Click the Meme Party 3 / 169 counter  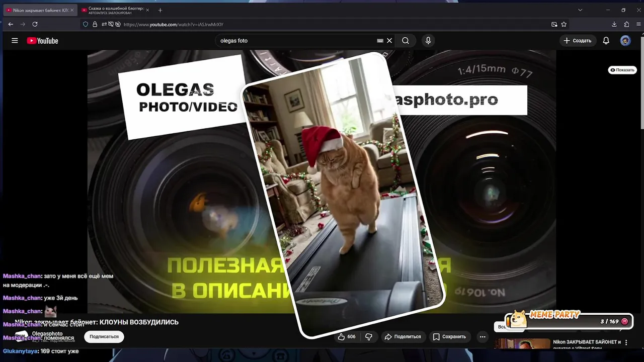point(609,321)
